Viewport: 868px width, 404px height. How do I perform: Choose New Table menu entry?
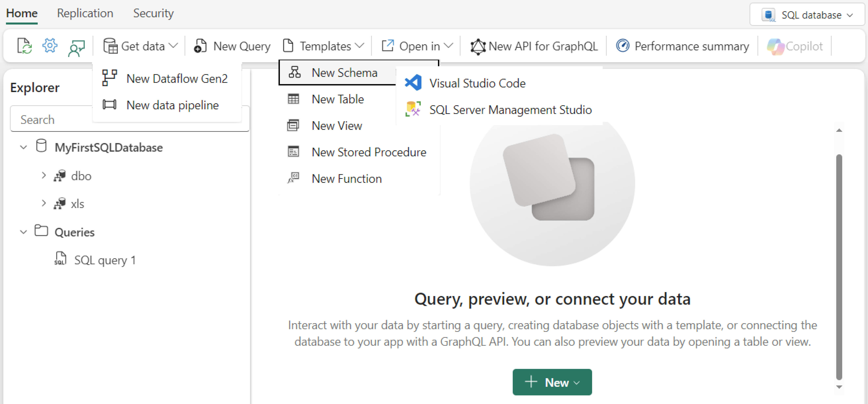(338, 99)
